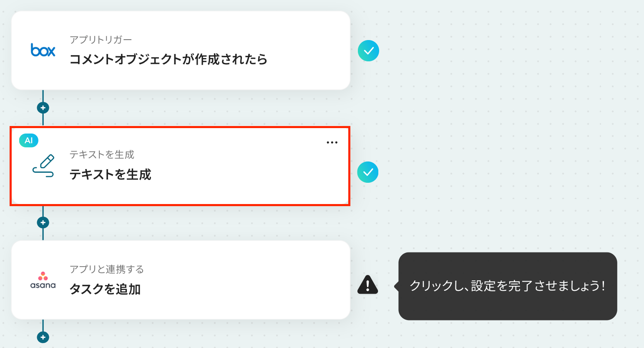The width and height of the screenshot is (644, 348).
Task: Add a step below the Box trigger
Action: pyautogui.click(x=43, y=108)
